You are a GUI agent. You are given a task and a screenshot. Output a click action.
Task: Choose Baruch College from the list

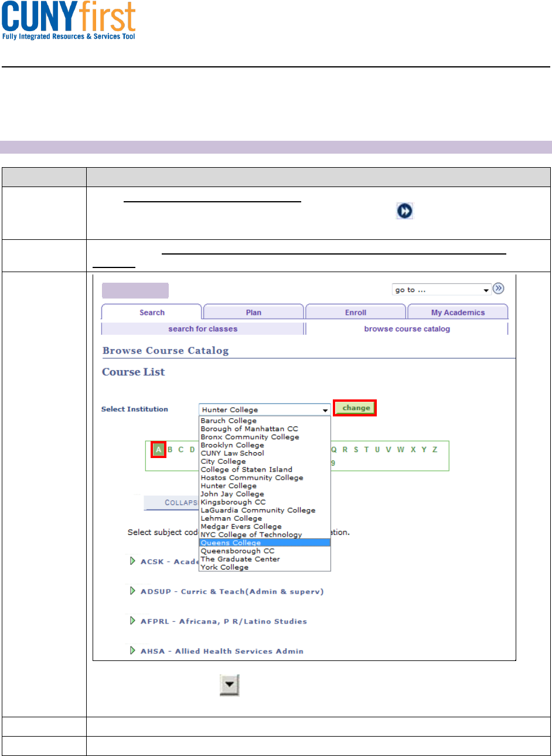point(265,421)
